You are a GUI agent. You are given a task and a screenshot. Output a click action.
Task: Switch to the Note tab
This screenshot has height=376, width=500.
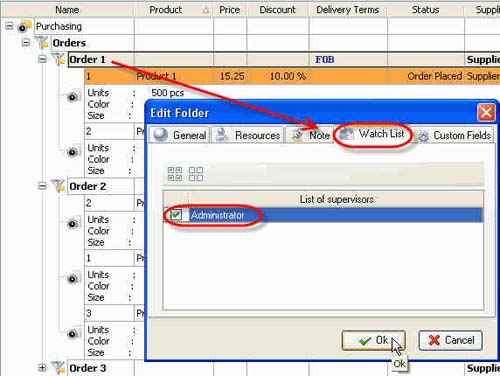tap(310, 135)
